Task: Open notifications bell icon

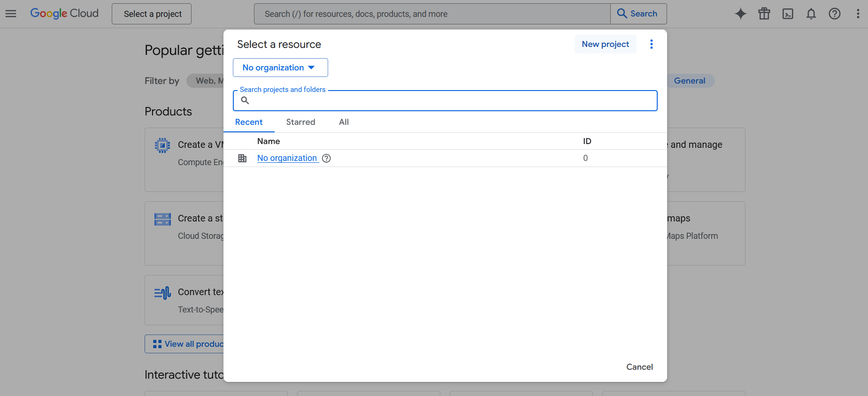Action: point(811,14)
